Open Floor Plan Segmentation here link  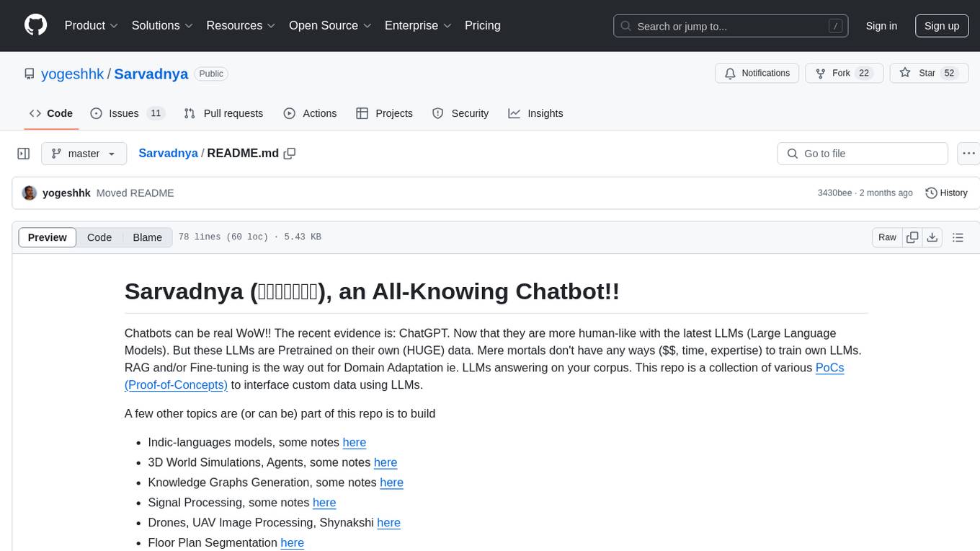[x=293, y=543]
